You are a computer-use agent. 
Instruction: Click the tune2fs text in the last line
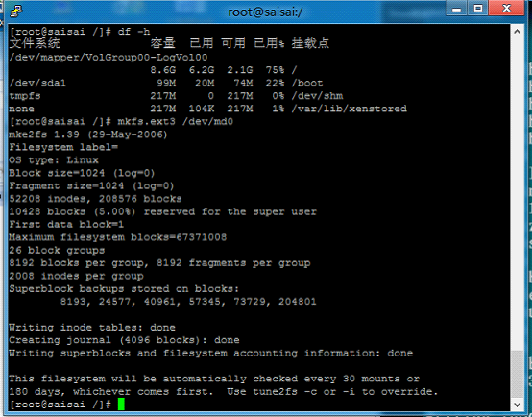pyautogui.click(x=275, y=391)
